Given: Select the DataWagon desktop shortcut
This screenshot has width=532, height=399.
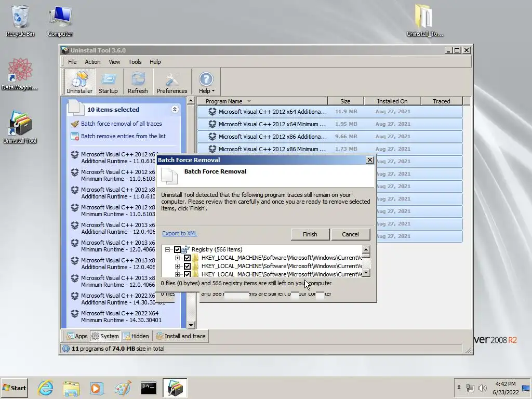Looking at the screenshot, I should pyautogui.click(x=20, y=75).
